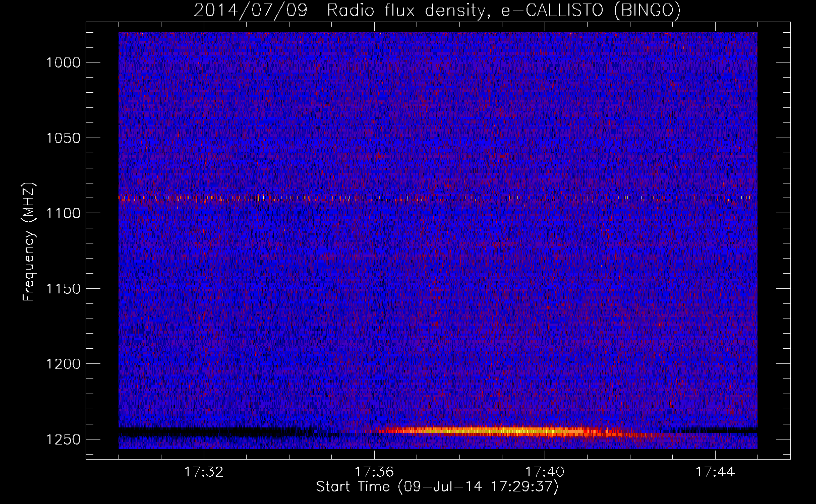Screen dimensions: 816x504
Task: Click the 1200 frequency tick label
Action: pos(63,364)
